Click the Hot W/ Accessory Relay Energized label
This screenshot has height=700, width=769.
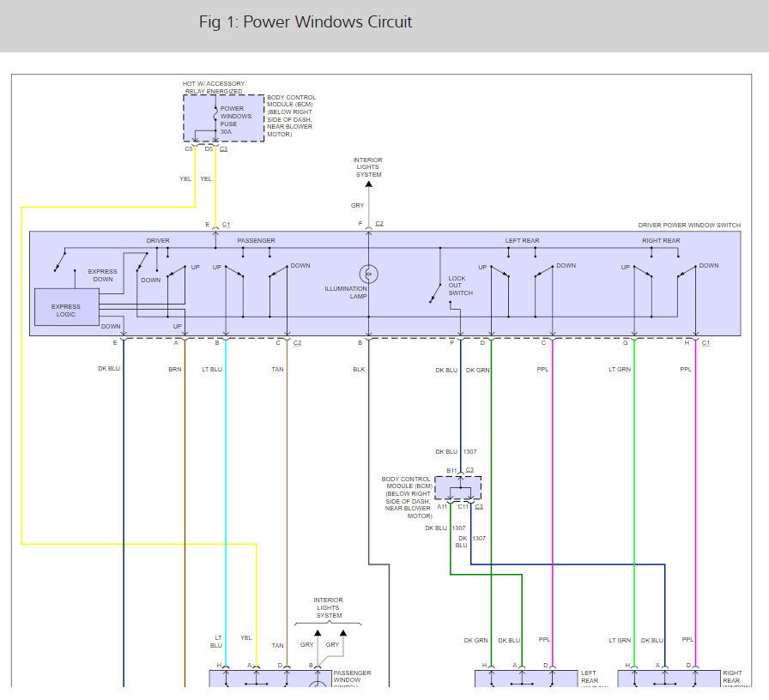[x=213, y=87]
